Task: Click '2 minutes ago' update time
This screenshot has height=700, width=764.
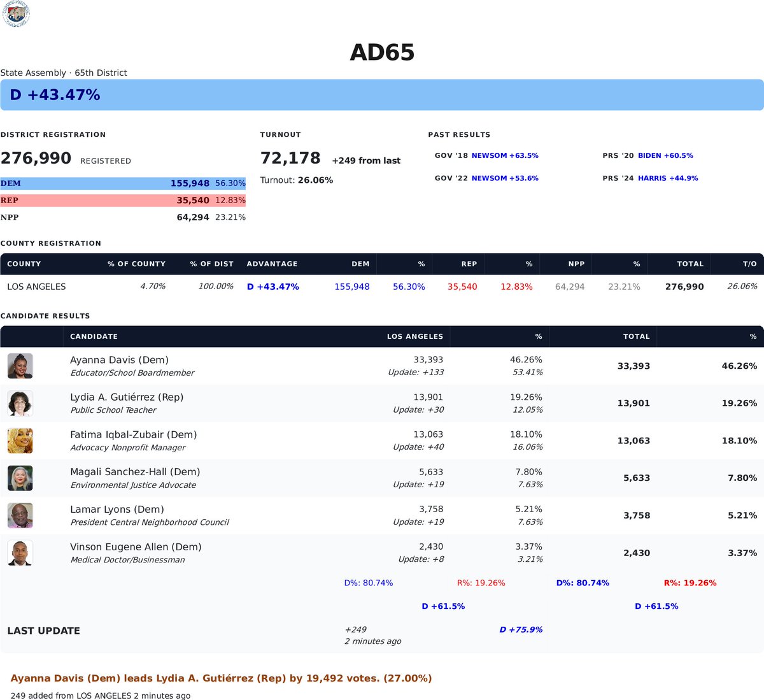Action: point(373,641)
